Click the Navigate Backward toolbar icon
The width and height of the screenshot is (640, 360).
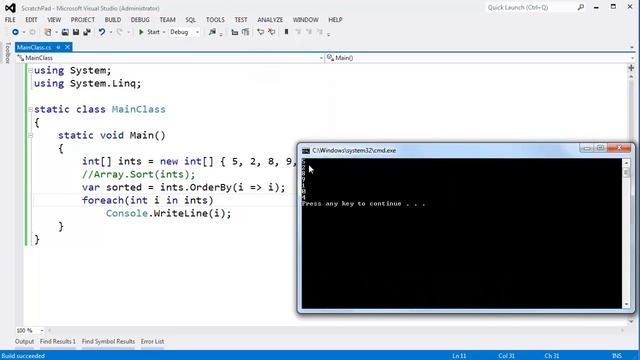coord(15,32)
